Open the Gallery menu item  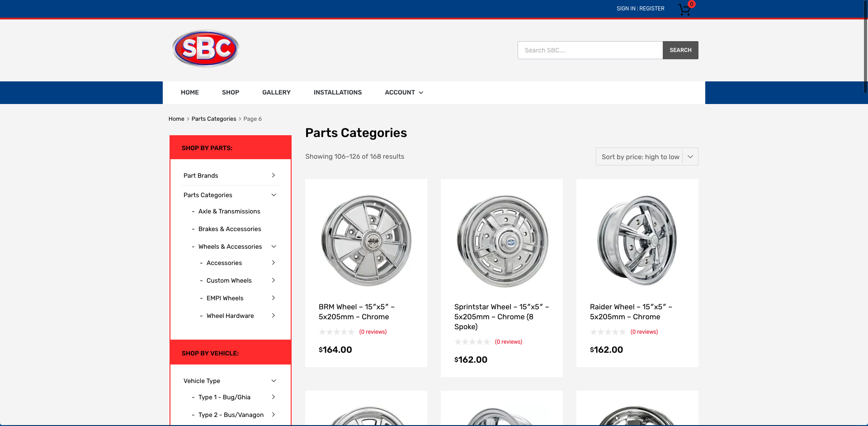276,92
